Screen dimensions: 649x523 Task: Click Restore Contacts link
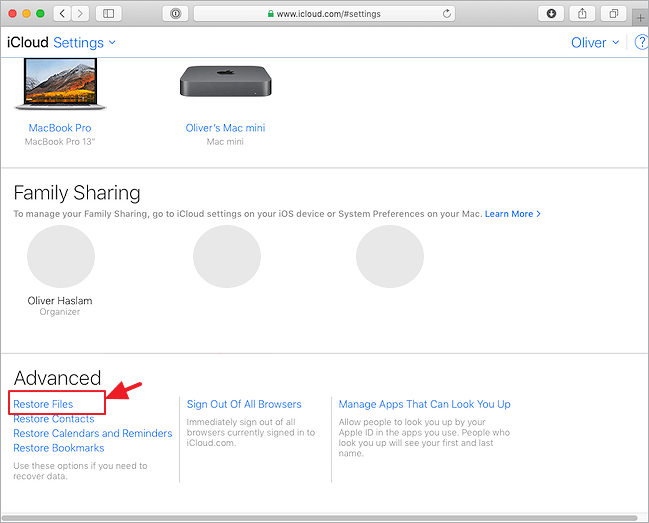[x=53, y=419]
